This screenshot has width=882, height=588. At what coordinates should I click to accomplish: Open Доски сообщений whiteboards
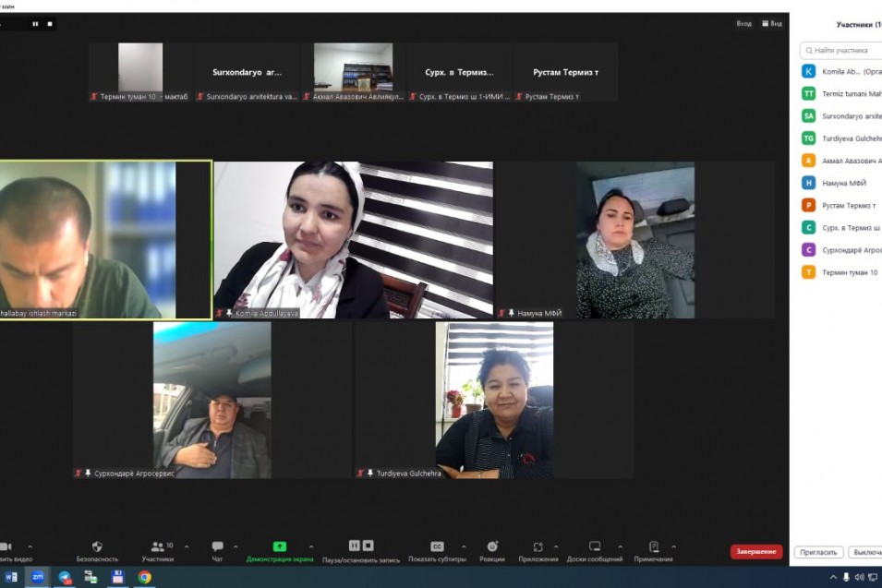(595, 546)
